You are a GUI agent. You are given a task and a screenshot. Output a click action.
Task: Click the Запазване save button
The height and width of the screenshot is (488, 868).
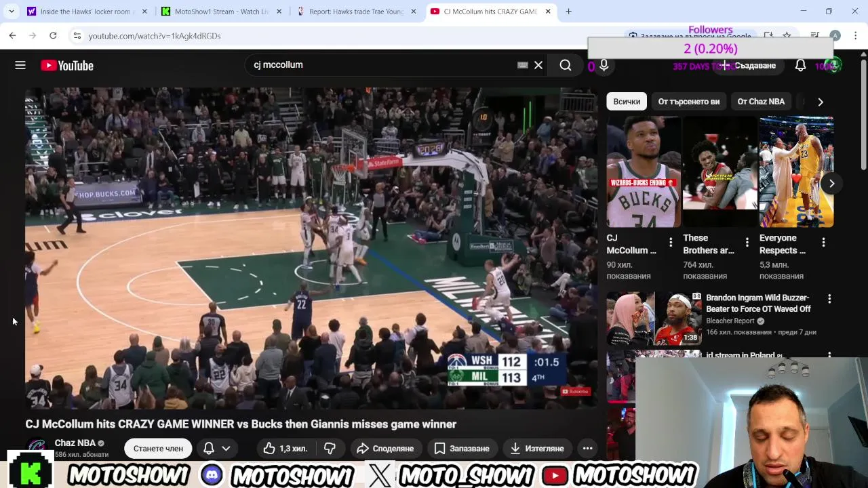point(461,448)
